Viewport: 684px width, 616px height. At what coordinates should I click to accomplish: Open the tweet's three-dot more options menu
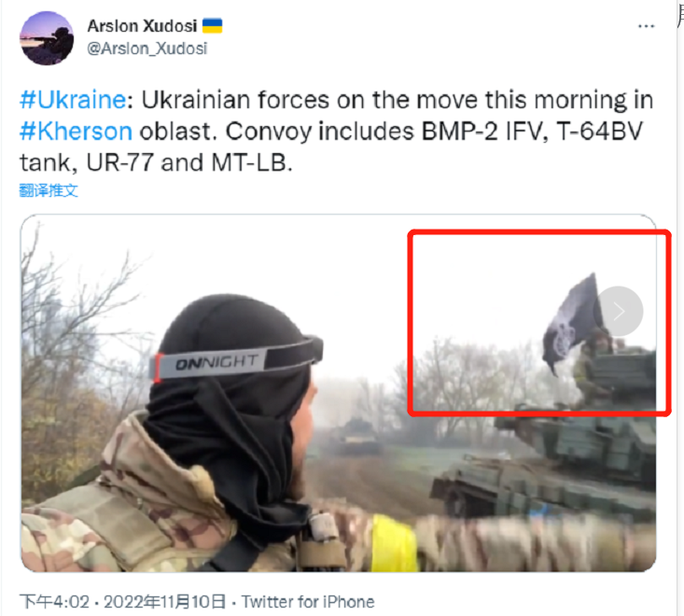coord(646,27)
